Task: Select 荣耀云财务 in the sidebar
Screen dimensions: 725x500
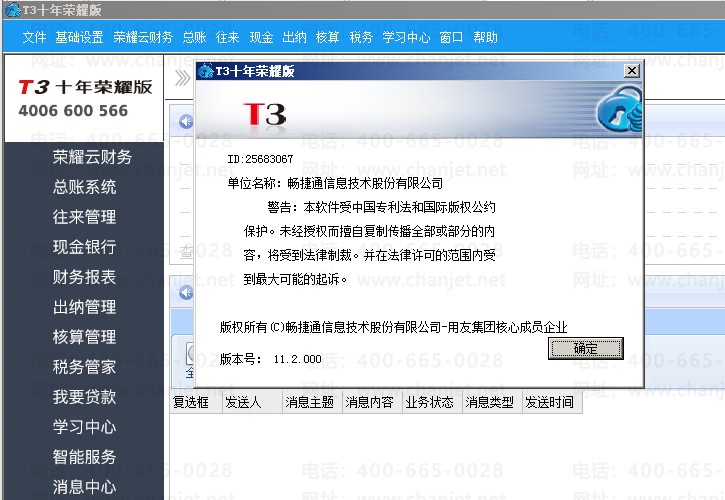Action: 92,157
